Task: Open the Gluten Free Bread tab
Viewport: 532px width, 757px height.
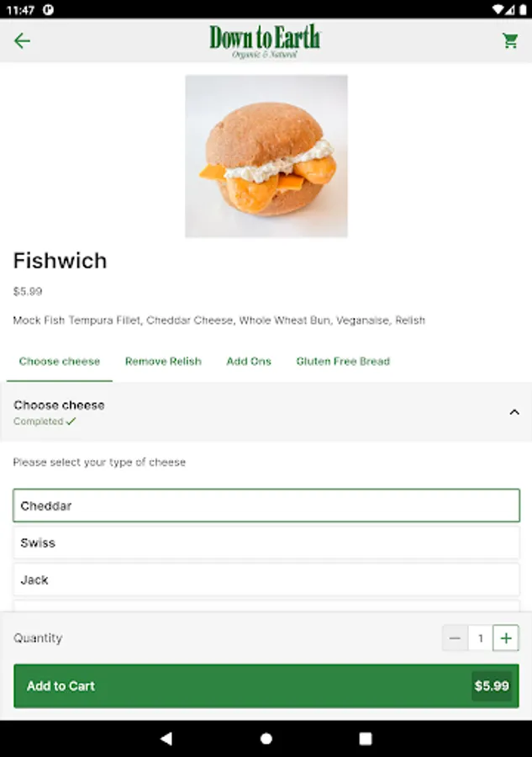Action: click(x=343, y=361)
